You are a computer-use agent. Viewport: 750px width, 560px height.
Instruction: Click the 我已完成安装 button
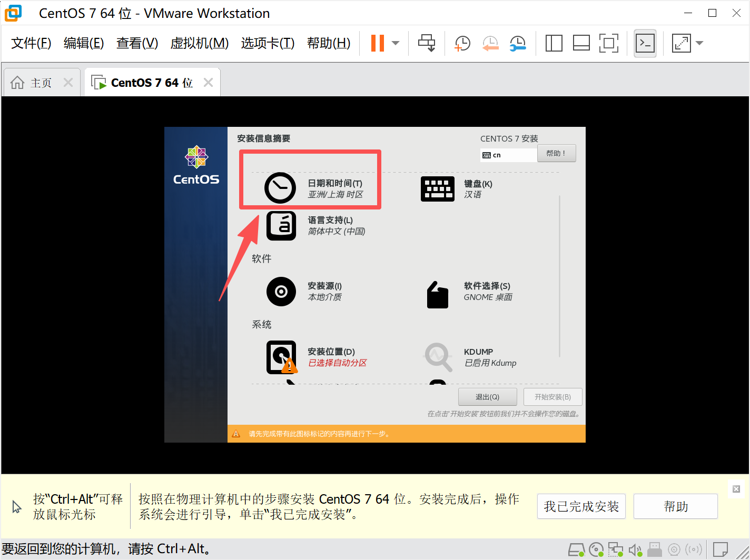(x=581, y=506)
